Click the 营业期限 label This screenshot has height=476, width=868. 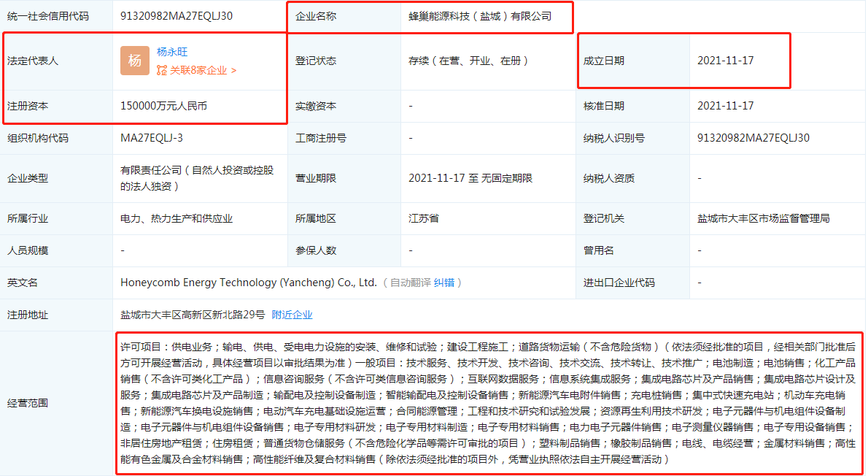pos(316,178)
